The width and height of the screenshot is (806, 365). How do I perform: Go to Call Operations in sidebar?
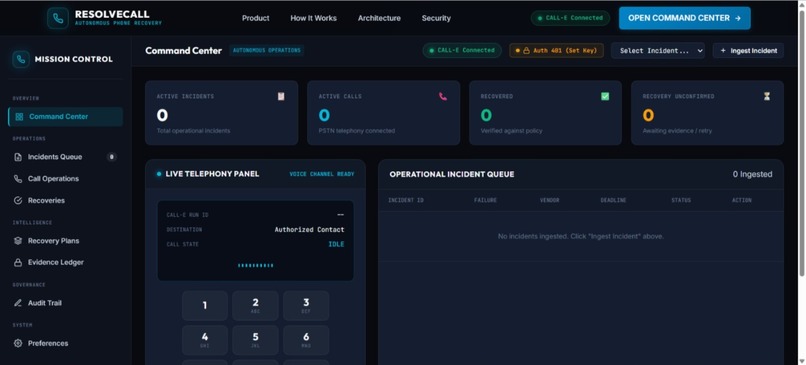pyautogui.click(x=65, y=179)
